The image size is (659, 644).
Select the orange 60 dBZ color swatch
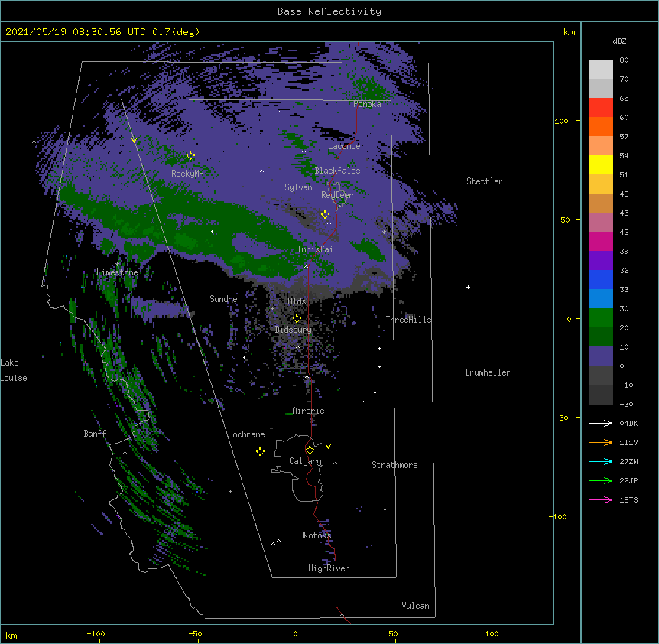(x=601, y=126)
